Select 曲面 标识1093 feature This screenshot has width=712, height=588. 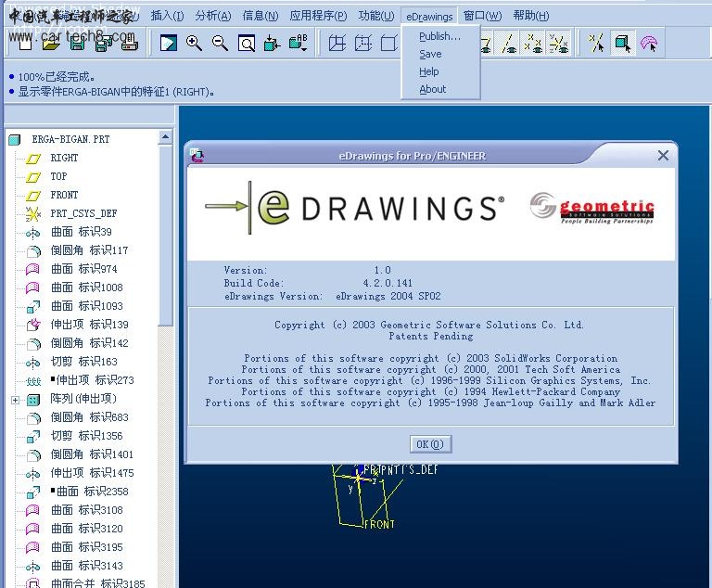coord(87,306)
